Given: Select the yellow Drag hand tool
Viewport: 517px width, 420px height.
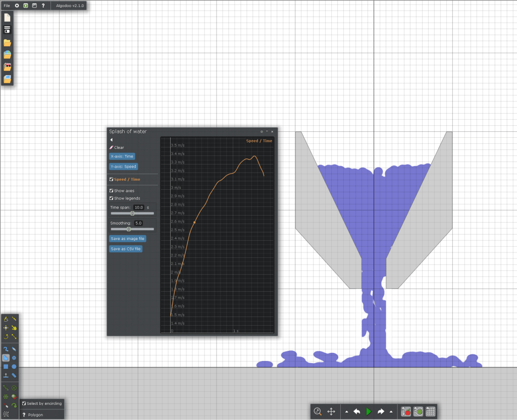Looking at the screenshot, I should point(14,328).
